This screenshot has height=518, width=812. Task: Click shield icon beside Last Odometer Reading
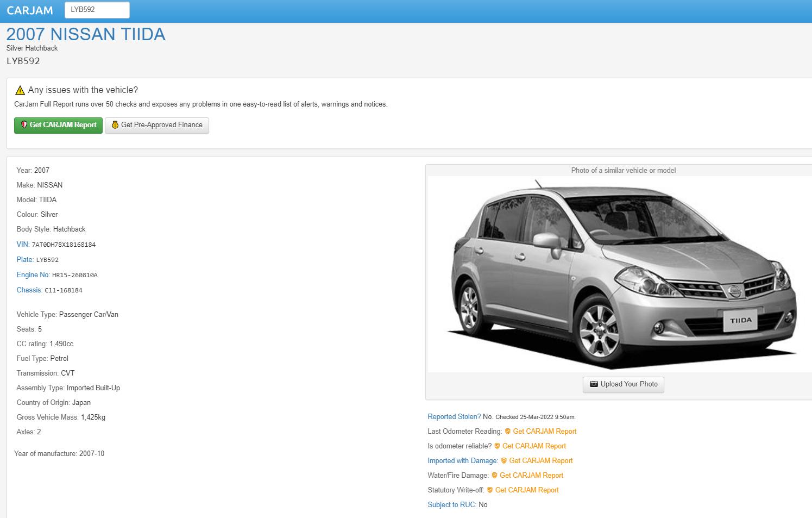507,431
